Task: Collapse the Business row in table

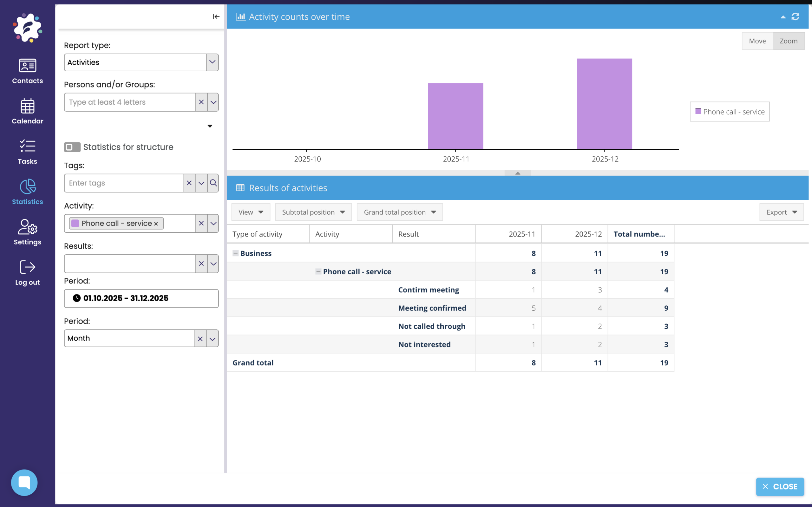Action: click(x=235, y=253)
